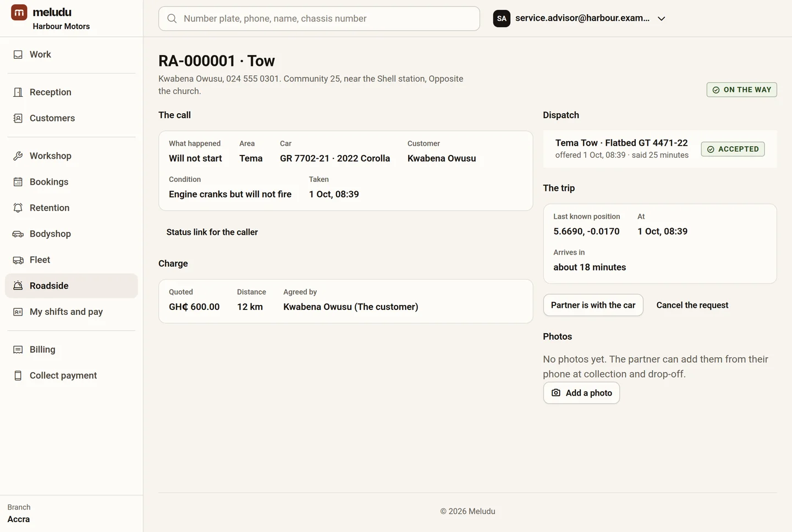Select the Retention bell icon

[x=18, y=208]
